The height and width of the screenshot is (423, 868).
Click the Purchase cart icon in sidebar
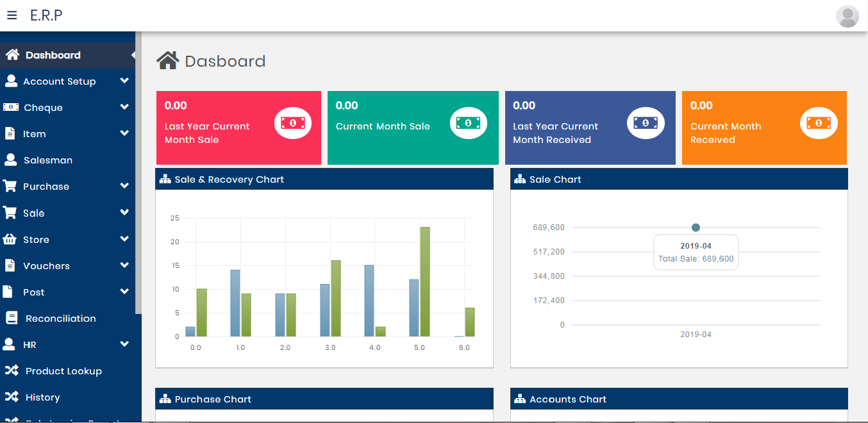tap(10, 187)
